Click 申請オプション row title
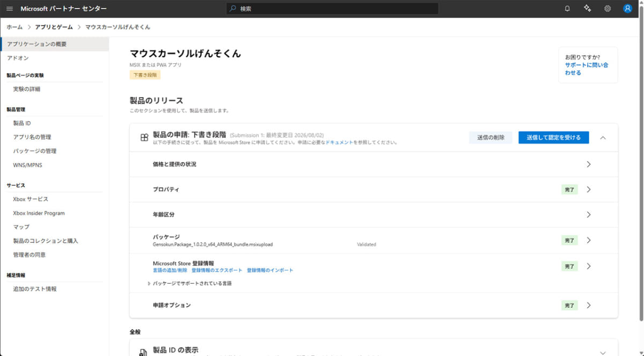The height and width of the screenshot is (356, 644). coord(172,306)
